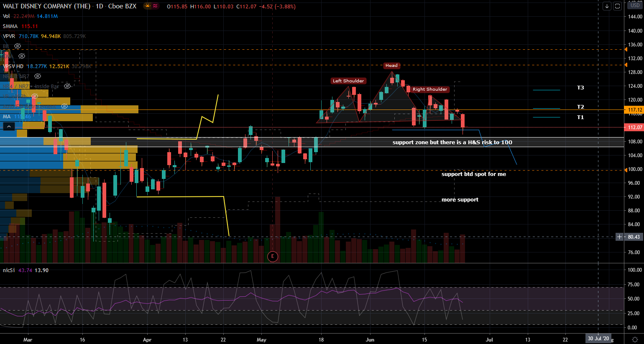Click the Vol value 22.249M

[24, 16]
